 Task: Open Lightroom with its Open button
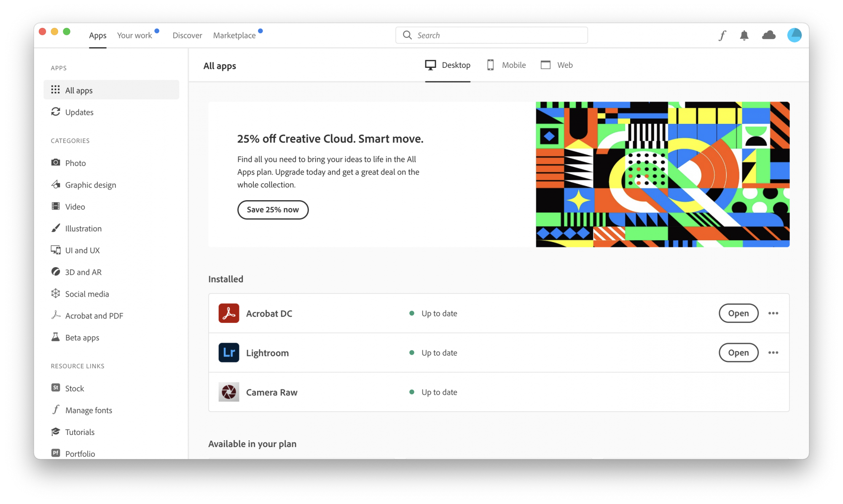click(x=738, y=353)
